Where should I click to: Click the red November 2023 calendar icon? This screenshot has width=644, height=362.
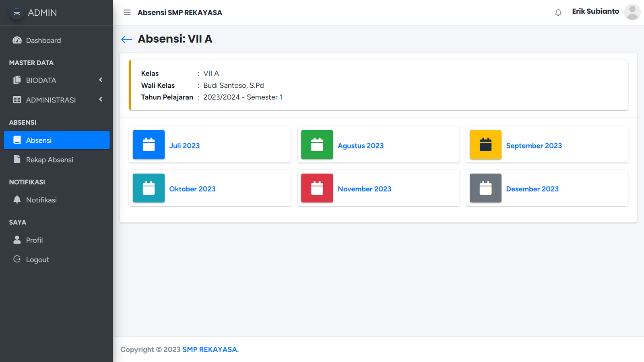(317, 188)
